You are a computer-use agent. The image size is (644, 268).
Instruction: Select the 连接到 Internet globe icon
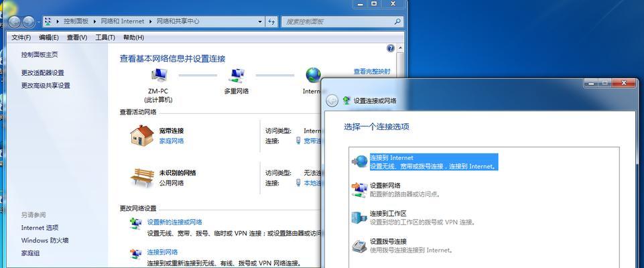360,161
